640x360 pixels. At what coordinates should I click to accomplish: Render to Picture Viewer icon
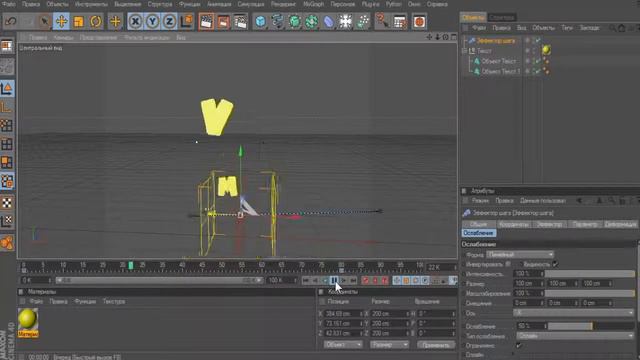click(223, 21)
